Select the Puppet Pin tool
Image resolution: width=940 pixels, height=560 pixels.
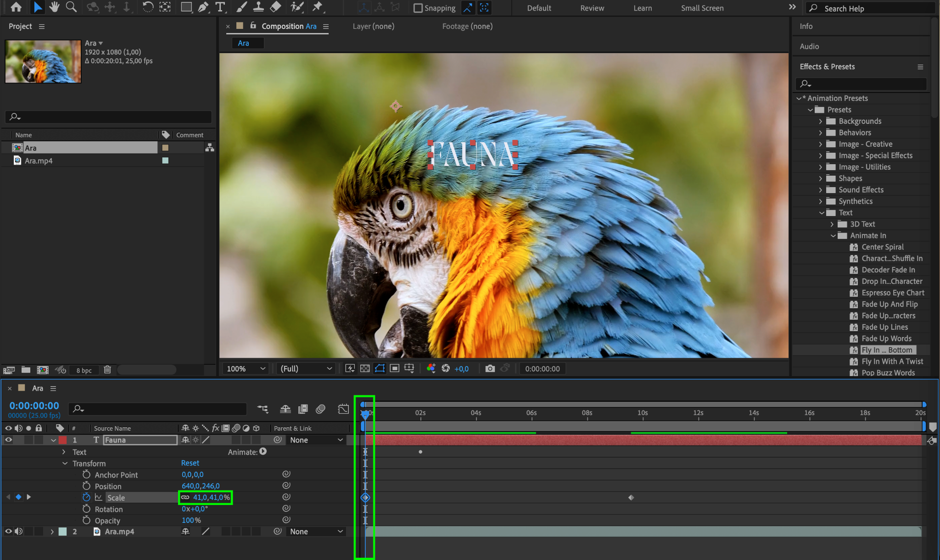point(317,7)
